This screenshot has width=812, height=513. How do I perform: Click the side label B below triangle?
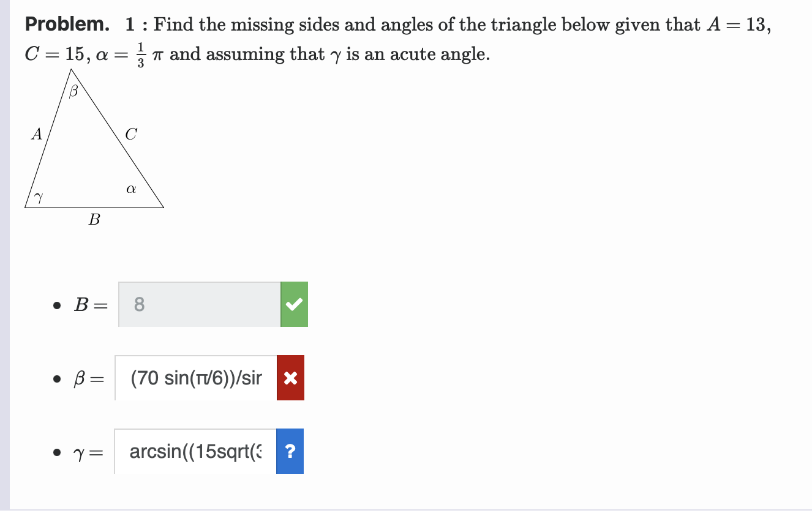(94, 220)
